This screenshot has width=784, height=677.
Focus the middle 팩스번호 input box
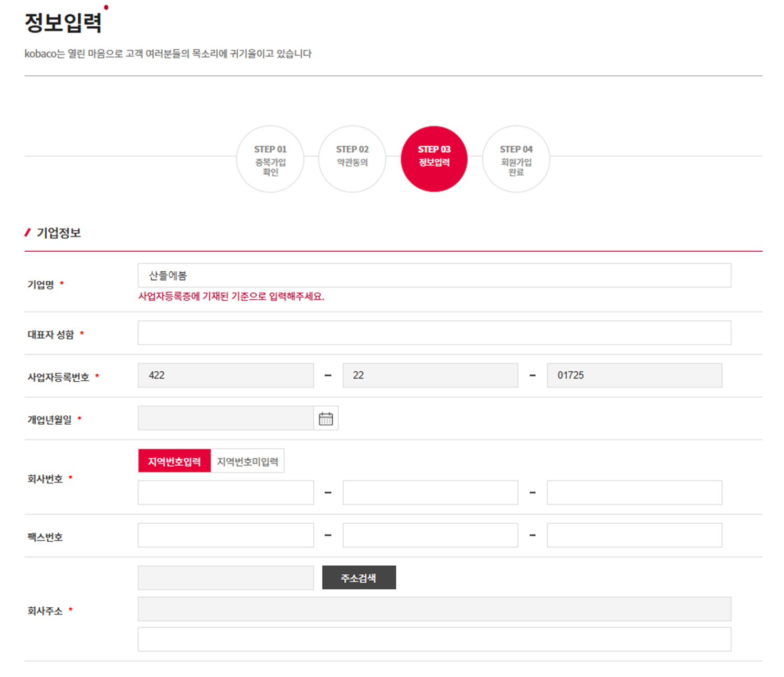[x=430, y=535]
